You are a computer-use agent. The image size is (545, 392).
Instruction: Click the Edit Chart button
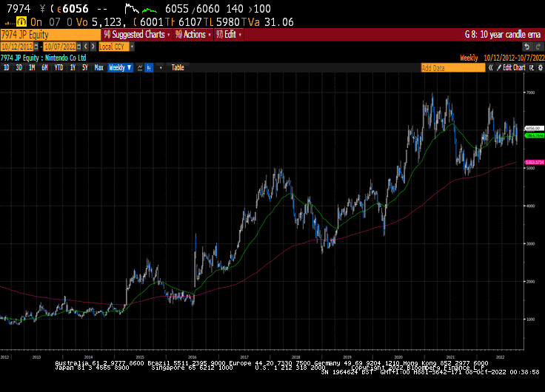pos(511,68)
